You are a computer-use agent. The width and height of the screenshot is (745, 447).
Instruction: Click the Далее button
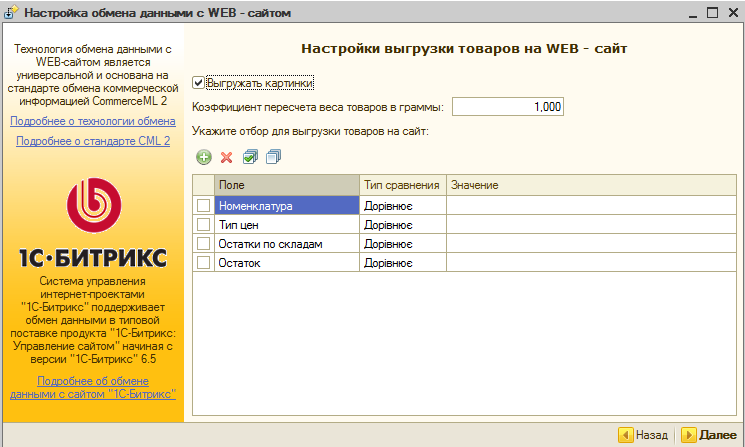pyautogui.click(x=709, y=435)
